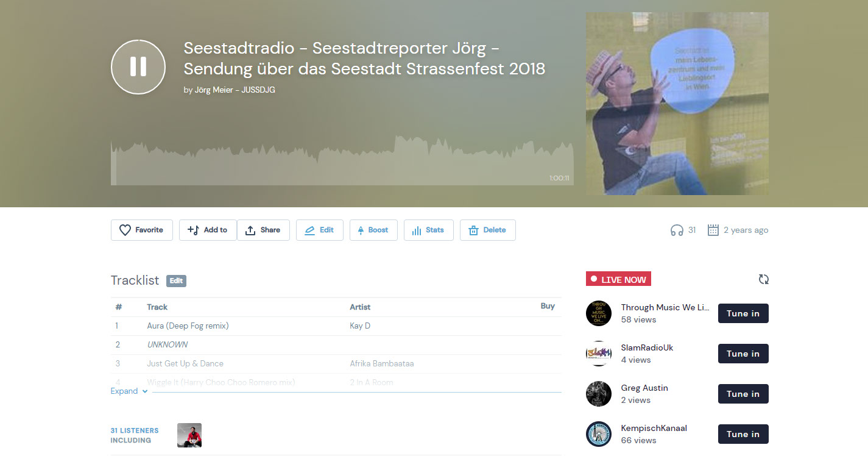
Task: Open the listener avatar thumbnail
Action: pyautogui.click(x=189, y=435)
